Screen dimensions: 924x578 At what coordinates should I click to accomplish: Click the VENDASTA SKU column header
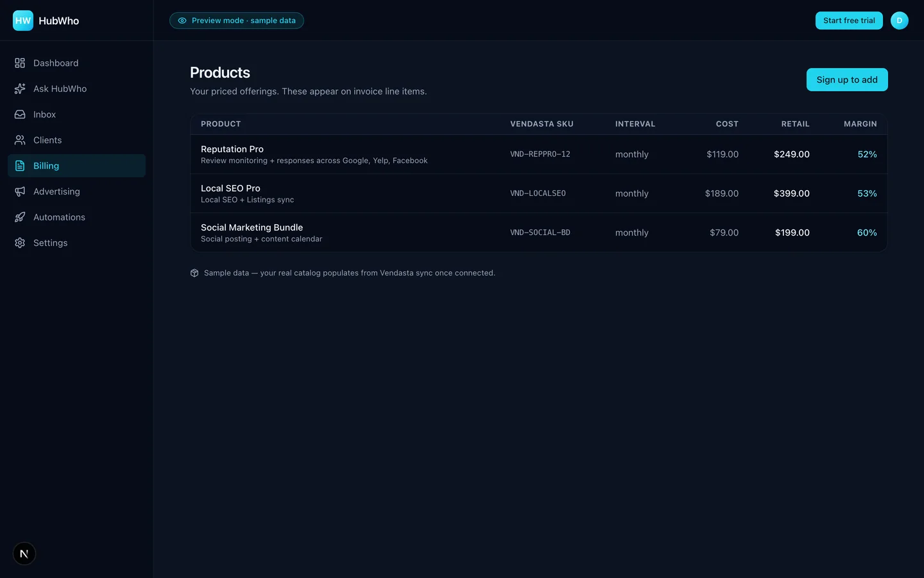[x=542, y=124]
